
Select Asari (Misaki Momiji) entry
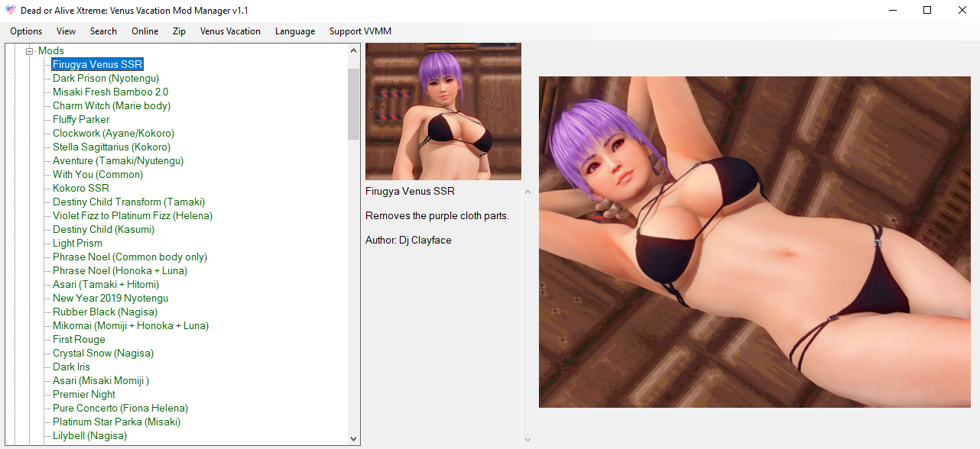click(x=101, y=380)
